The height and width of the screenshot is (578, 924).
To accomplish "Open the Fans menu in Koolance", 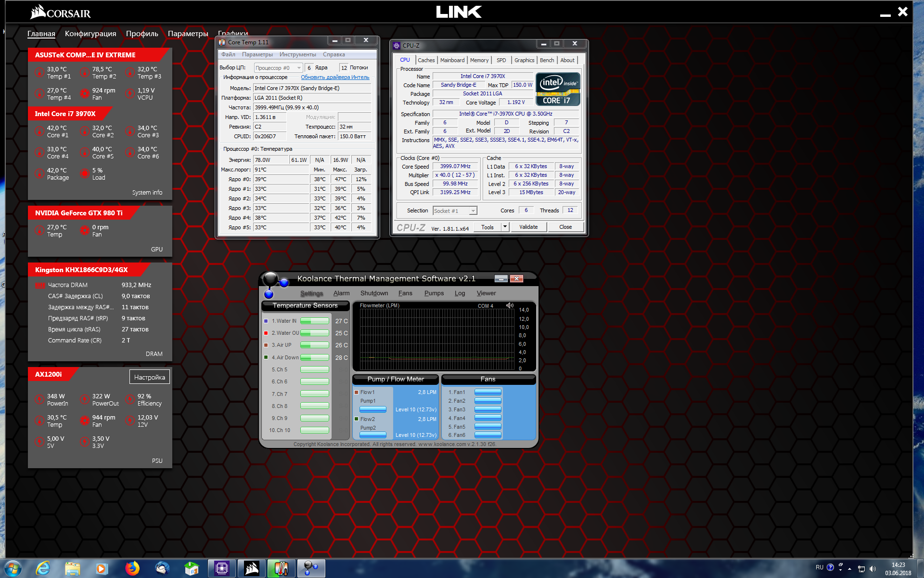I will [405, 293].
